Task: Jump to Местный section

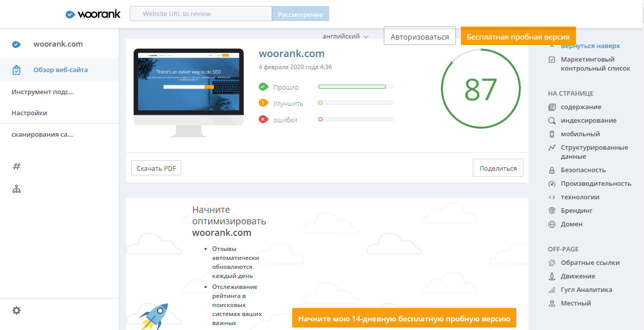Action: coord(576,303)
